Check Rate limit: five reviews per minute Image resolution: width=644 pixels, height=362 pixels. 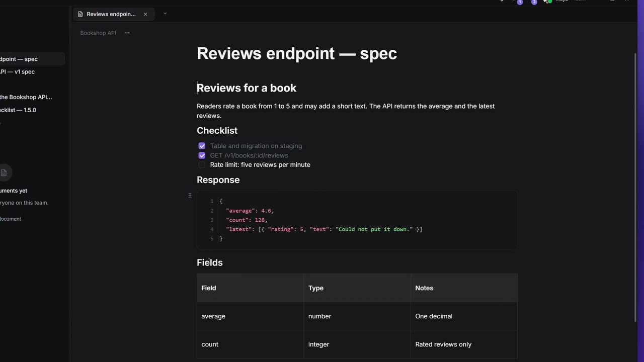click(x=202, y=165)
